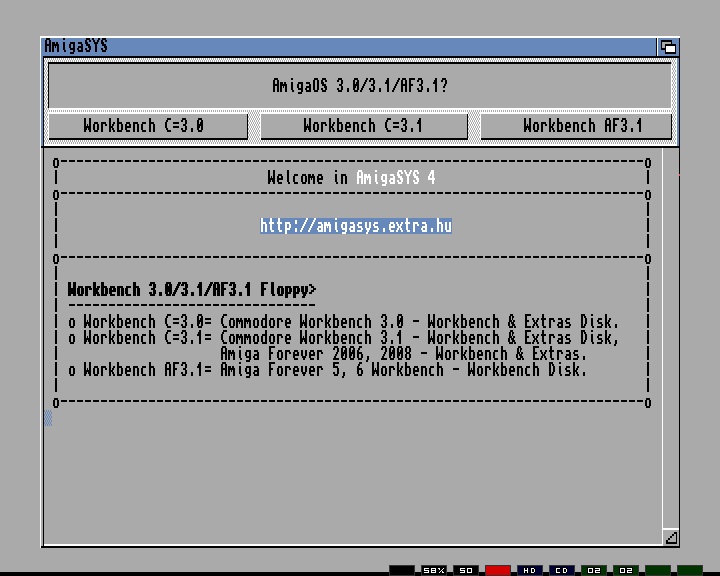This screenshot has height=576, width=720.
Task: Click the 'Amiga Forever 5, 6 Workbench' line
Action: click(327, 370)
